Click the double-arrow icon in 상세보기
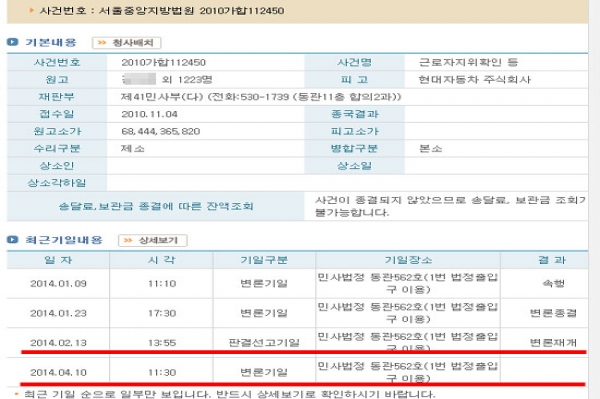Screen dimensions: 600x399 pos(128,240)
